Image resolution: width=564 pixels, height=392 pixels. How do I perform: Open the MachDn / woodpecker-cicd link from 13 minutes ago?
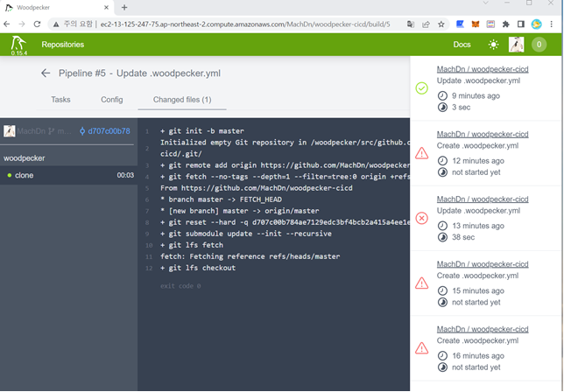click(483, 199)
